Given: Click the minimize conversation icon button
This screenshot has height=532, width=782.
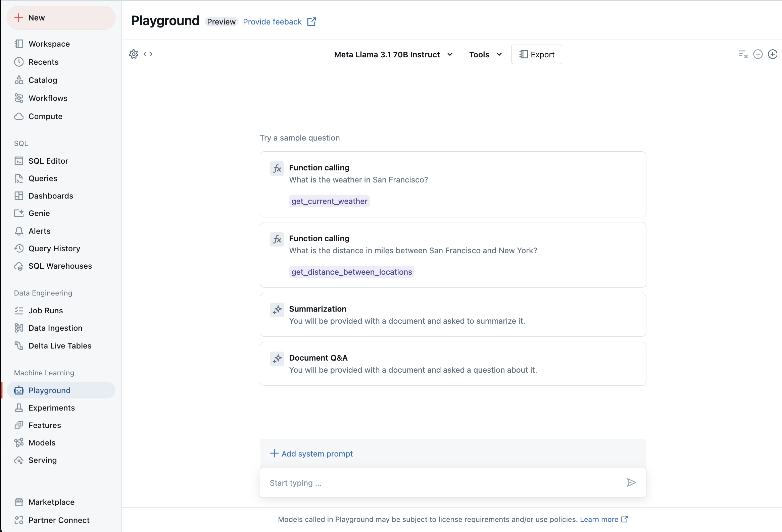Looking at the screenshot, I should click(757, 54).
